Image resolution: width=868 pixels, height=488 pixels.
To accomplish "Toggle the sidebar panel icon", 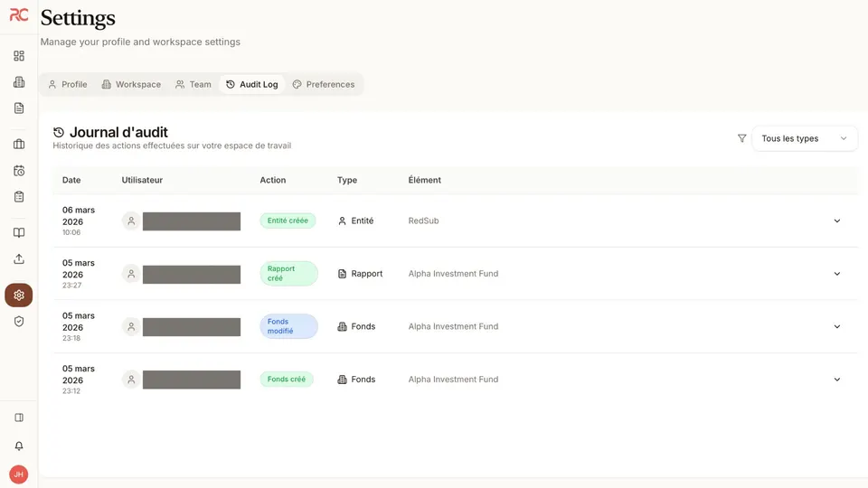I will pyautogui.click(x=19, y=418).
